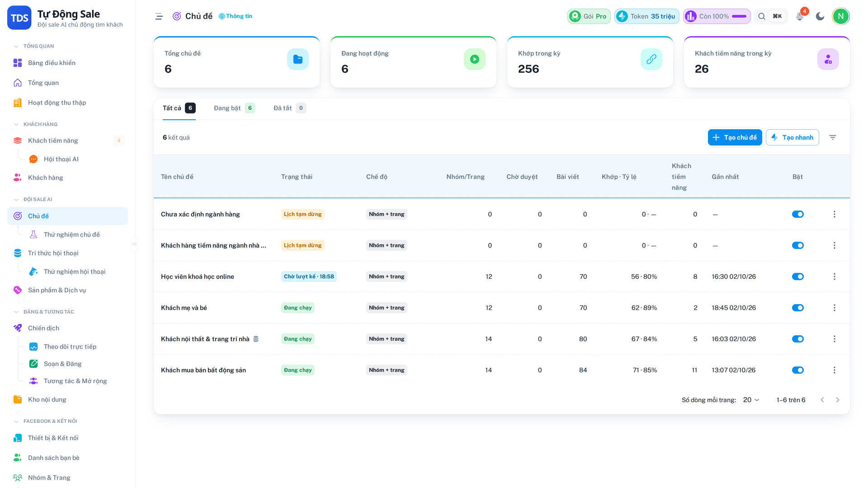Click the knowledge stack icon beside Khách nội thất
The image size is (868, 488).
point(256,339)
